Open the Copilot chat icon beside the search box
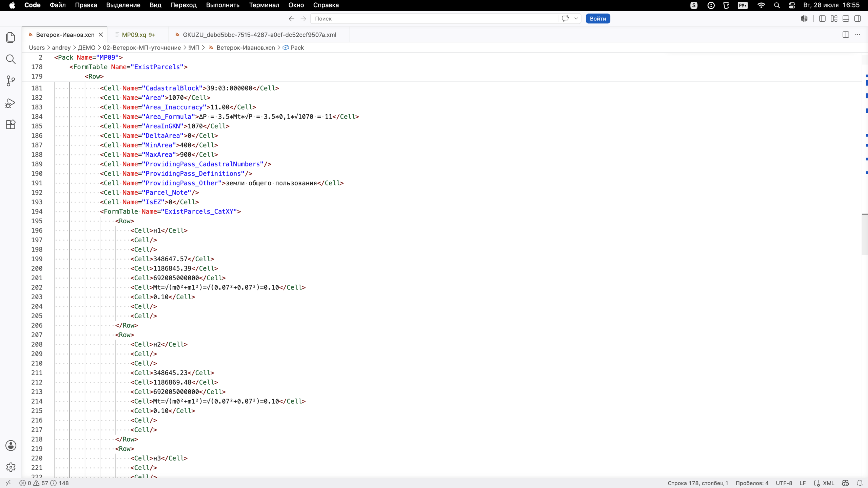Viewport: 868px width, 488px height. click(x=565, y=19)
